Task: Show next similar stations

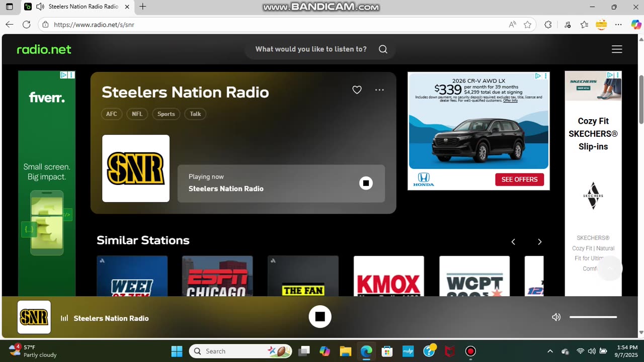Action: coord(539,242)
